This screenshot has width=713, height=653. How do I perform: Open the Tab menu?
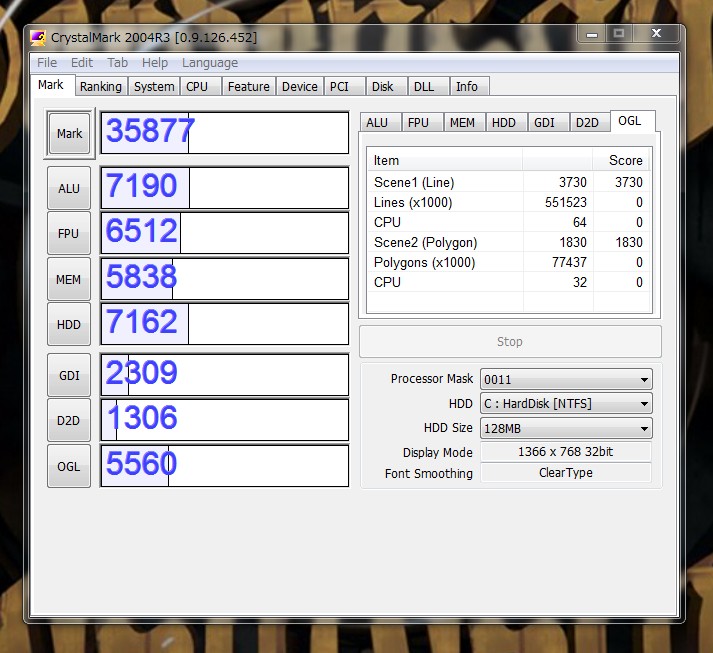(117, 63)
